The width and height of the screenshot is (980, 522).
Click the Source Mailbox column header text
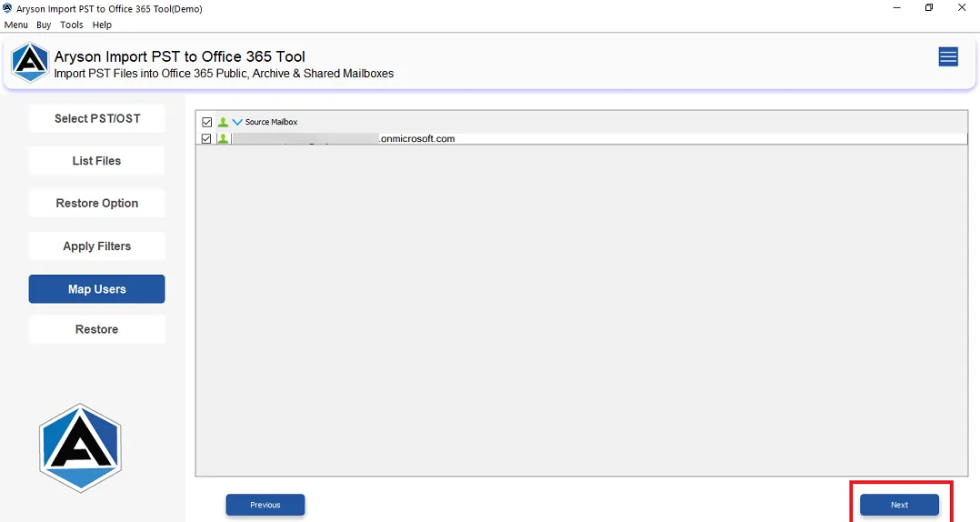pyautogui.click(x=271, y=122)
